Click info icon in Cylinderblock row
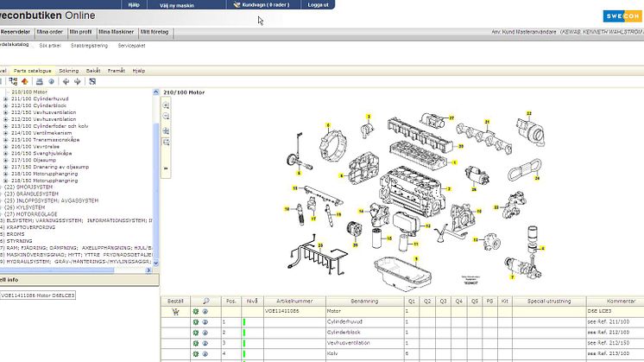 [205, 333]
